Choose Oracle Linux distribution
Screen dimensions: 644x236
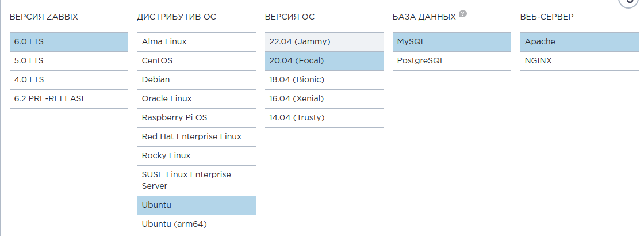pos(197,99)
